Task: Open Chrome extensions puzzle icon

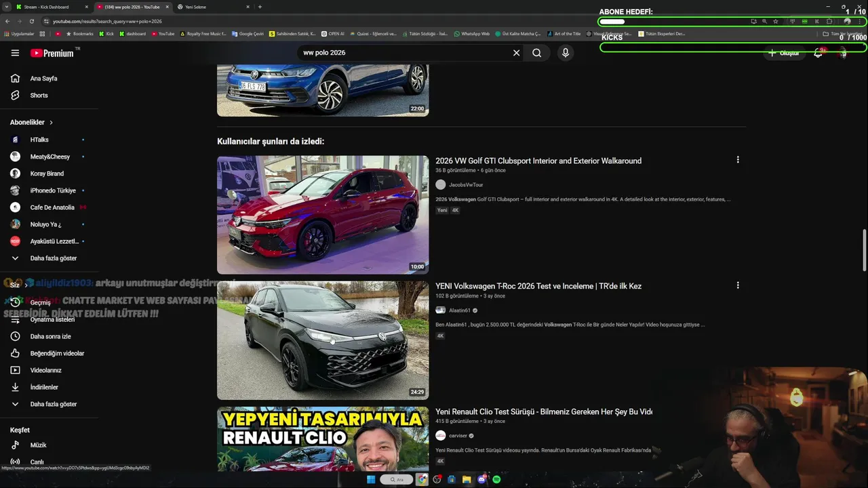Action: (x=829, y=21)
